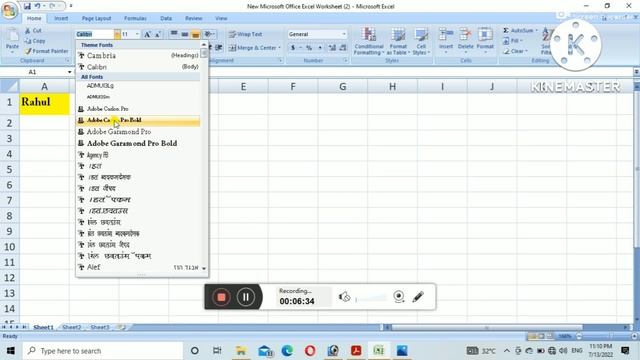Click the Format Painter brush
The width and height of the screenshot is (640, 360).
click(46, 51)
